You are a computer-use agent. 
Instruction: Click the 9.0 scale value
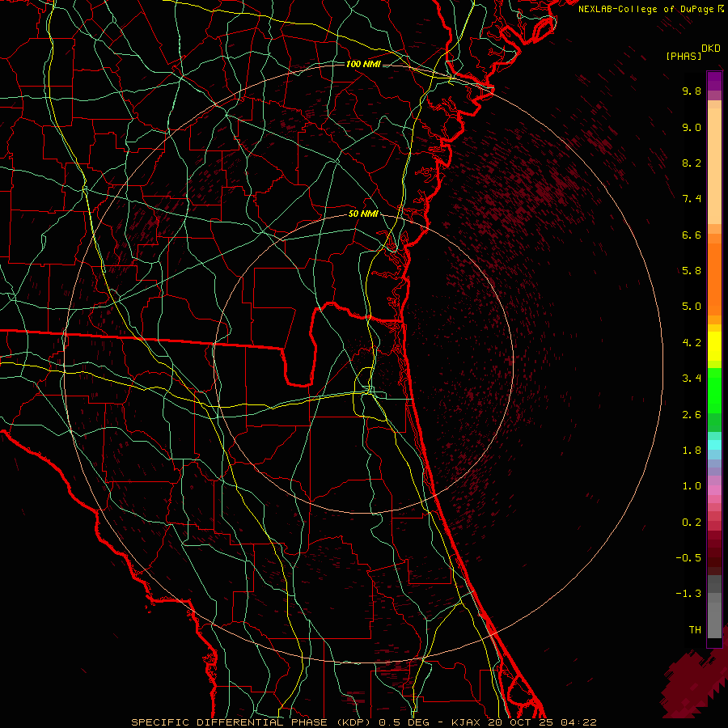click(692, 127)
